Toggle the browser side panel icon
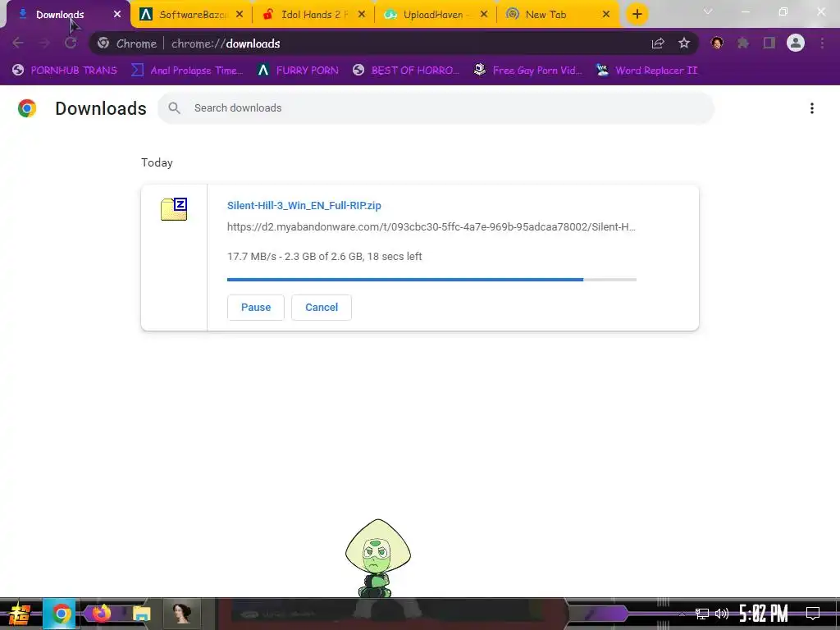 coord(769,43)
